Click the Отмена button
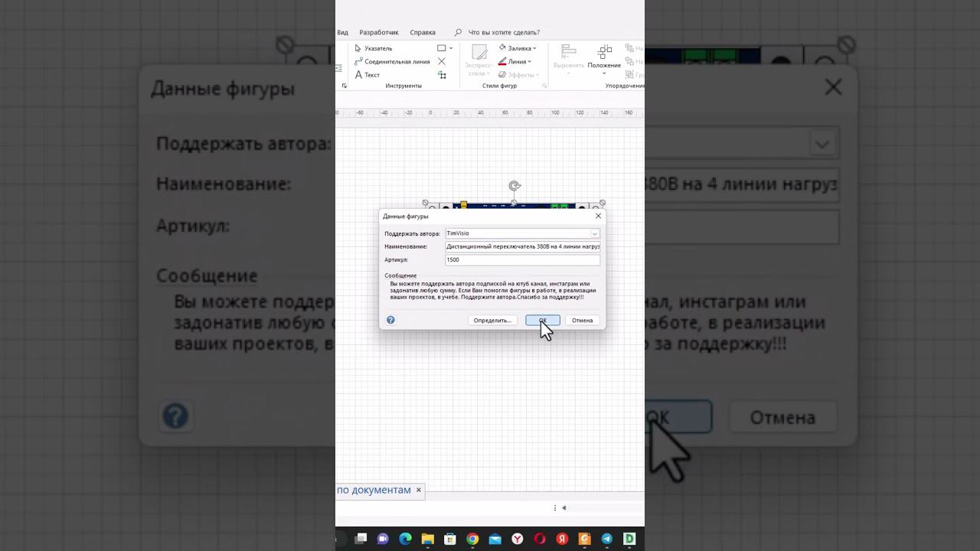980x551 pixels. [582, 320]
